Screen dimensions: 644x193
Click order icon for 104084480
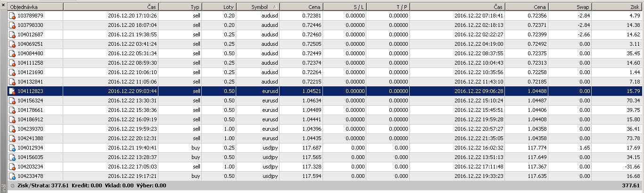(x=12, y=53)
